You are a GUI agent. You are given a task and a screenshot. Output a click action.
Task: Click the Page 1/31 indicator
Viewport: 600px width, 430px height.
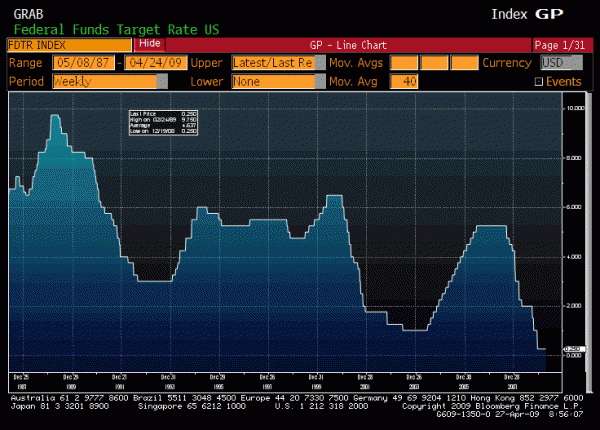[x=561, y=45]
